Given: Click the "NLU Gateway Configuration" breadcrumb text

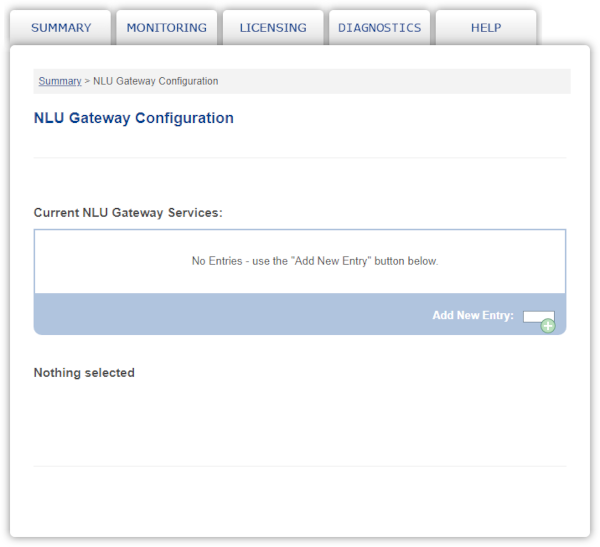Looking at the screenshot, I should [x=156, y=81].
